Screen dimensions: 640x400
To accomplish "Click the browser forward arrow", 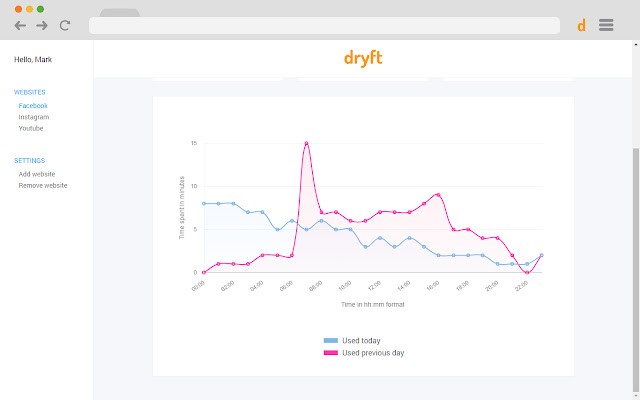I will [x=42, y=25].
